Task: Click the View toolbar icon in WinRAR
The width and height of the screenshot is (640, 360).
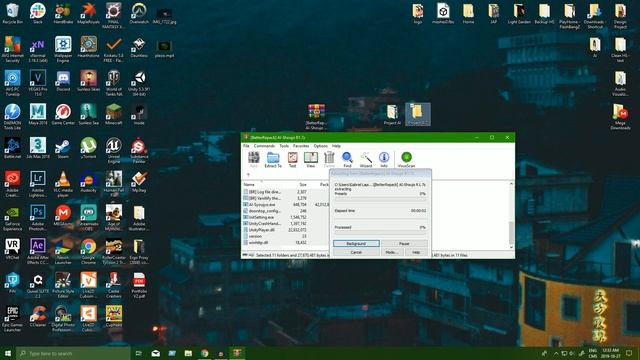Action: tap(311, 160)
